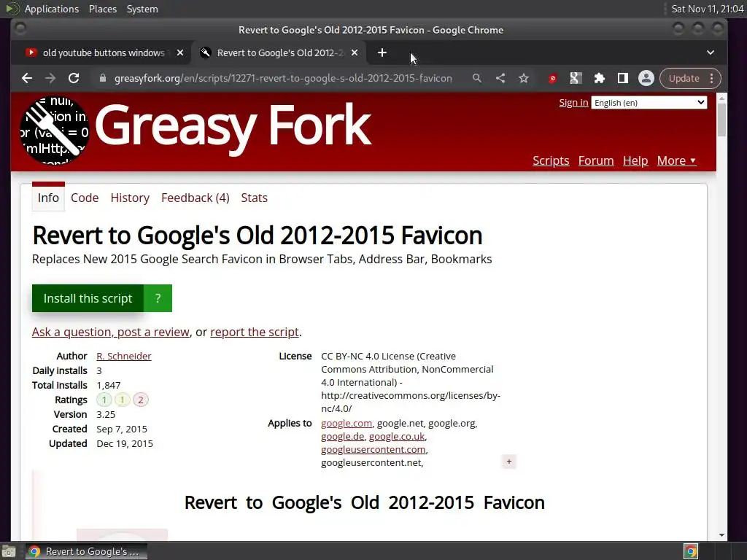The height and width of the screenshot is (560, 747).
Task: Close the old youtube buttons tab
Action: click(x=180, y=52)
